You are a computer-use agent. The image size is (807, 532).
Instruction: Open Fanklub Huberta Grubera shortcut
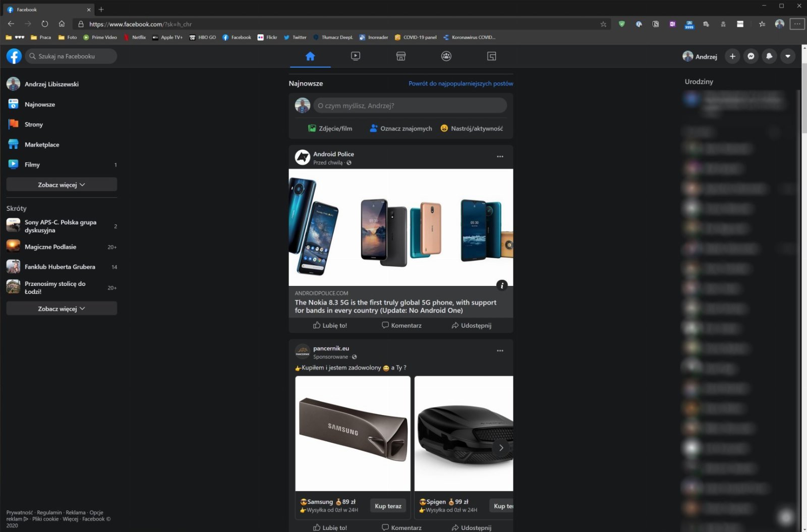coord(62,267)
